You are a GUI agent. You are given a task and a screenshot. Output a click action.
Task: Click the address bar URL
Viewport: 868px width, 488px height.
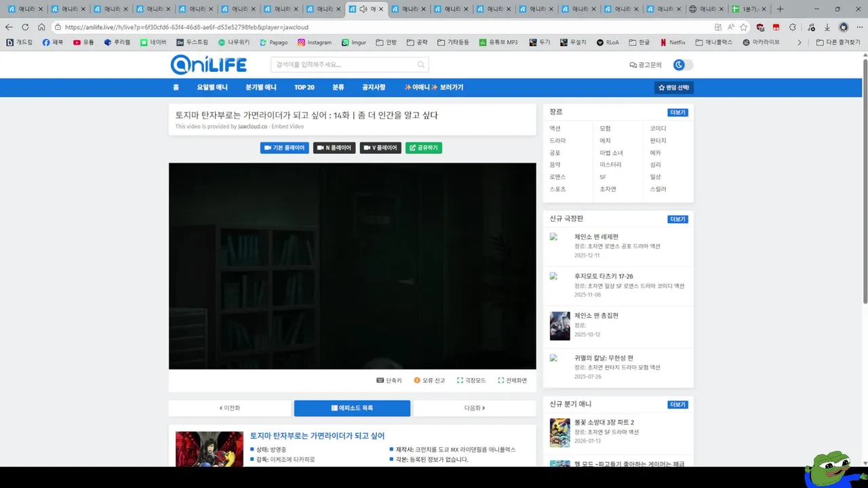(186, 27)
